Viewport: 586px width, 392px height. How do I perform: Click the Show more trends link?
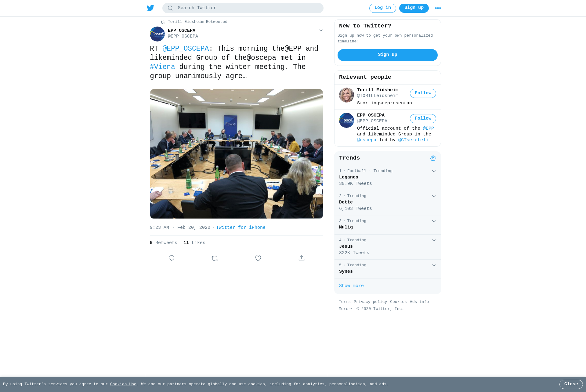[x=351, y=286]
